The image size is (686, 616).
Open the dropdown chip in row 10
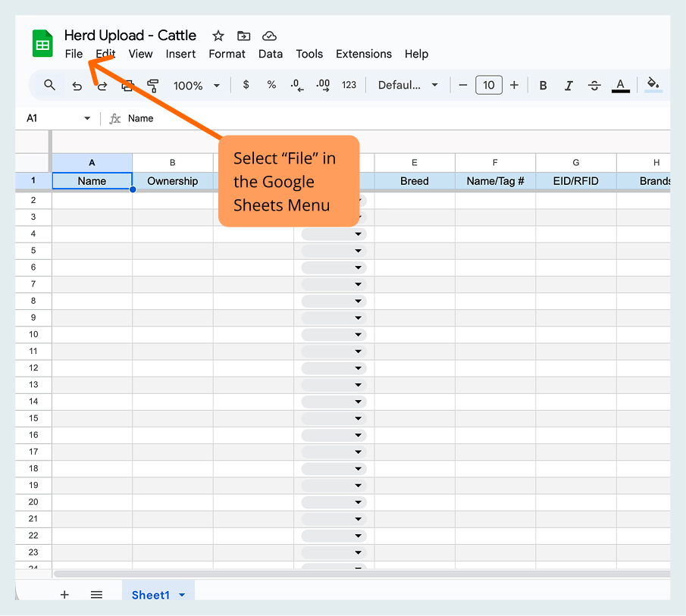point(334,335)
